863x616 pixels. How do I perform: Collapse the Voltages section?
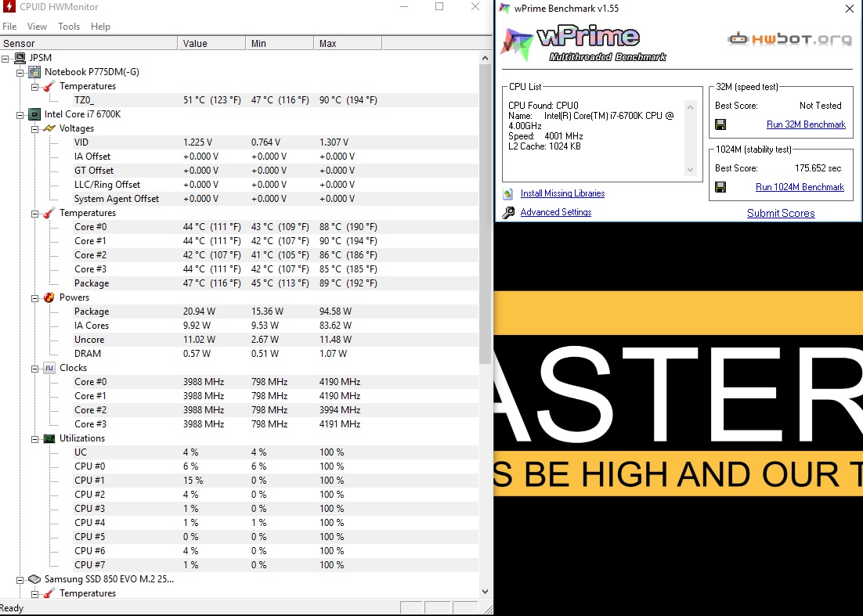[x=34, y=128]
